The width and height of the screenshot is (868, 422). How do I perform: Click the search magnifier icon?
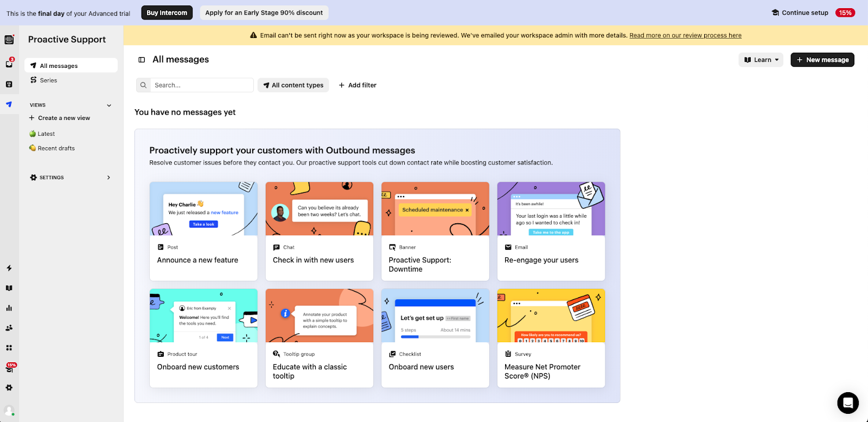143,85
